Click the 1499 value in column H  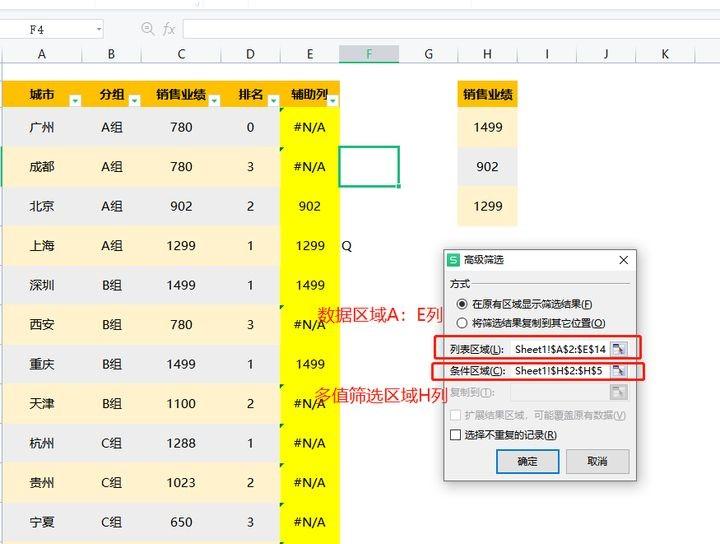point(488,127)
